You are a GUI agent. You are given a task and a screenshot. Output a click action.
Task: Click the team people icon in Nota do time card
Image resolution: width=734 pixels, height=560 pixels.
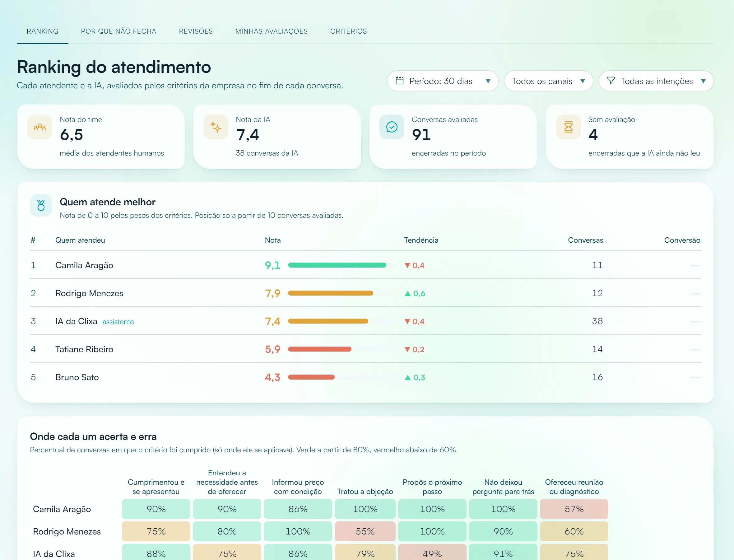pyautogui.click(x=39, y=127)
